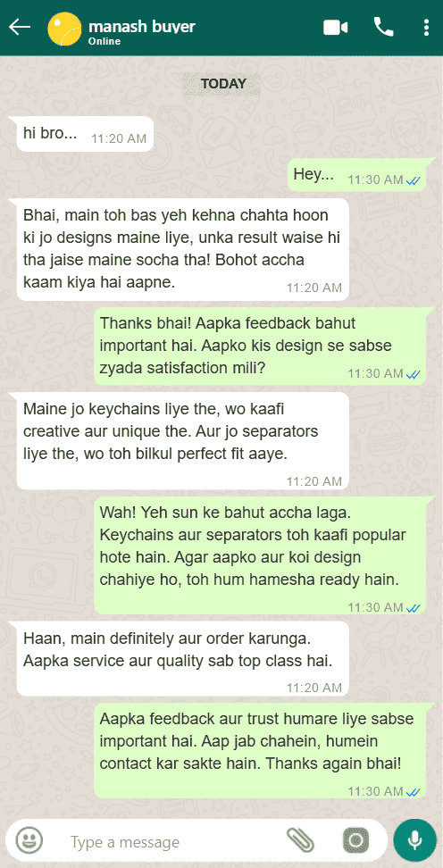Select the 'hi bro...' message bubble
Image resolution: width=443 pixels, height=868 pixels.
pyautogui.click(x=85, y=134)
